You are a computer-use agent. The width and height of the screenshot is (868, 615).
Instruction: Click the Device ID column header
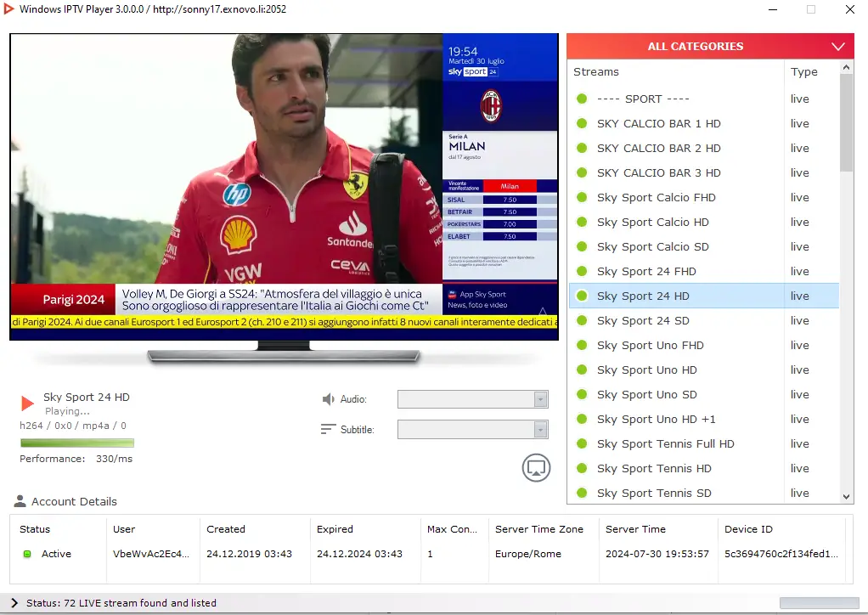(748, 529)
